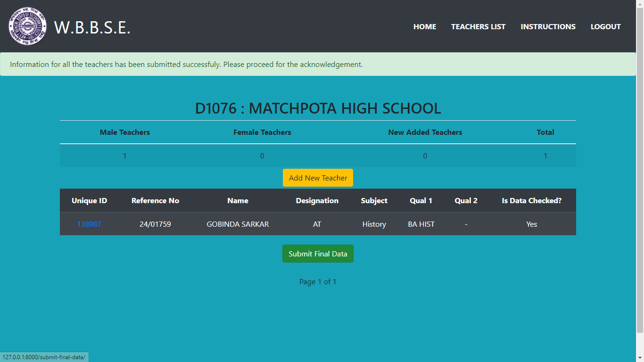Click the W.B.B.S.E. site title
Image resolution: width=644 pixels, height=362 pixels.
click(92, 27)
